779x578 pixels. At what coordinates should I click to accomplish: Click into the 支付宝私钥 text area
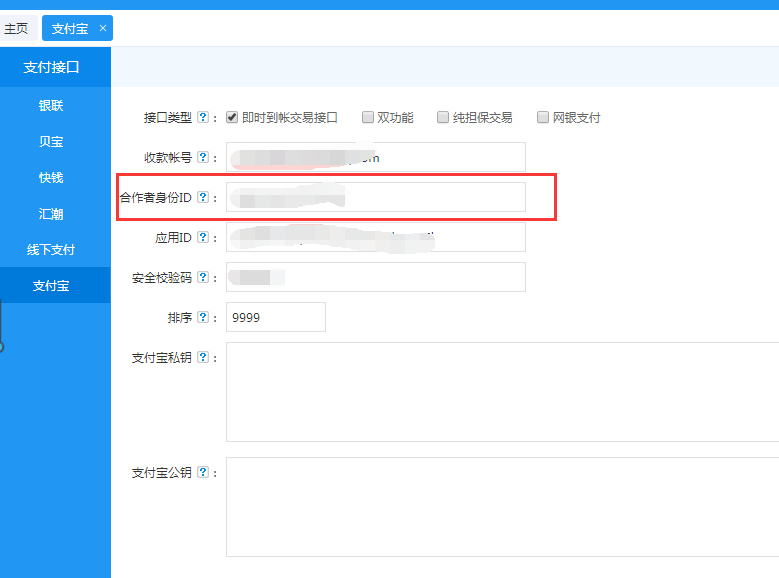click(502, 391)
